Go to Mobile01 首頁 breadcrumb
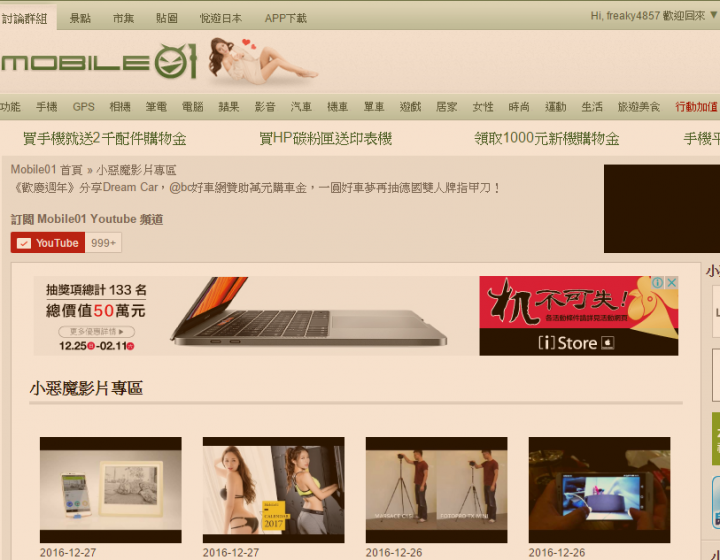 coord(46,170)
